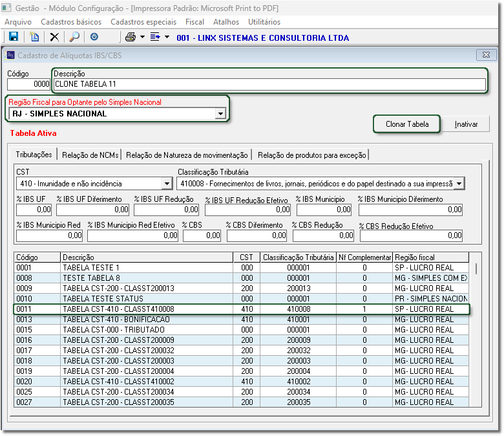Switch to the Relação de NCMs tab

pos(90,155)
